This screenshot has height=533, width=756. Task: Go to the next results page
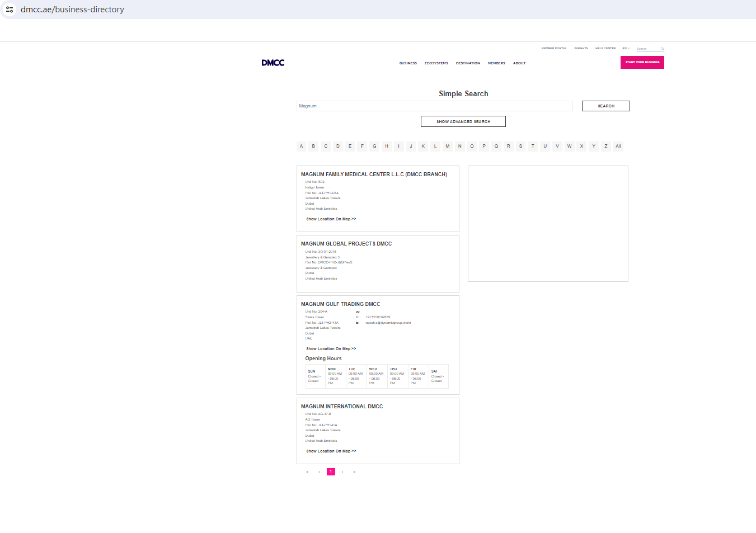click(342, 472)
